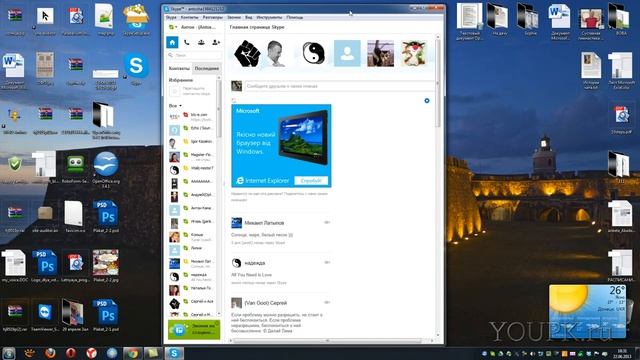This screenshot has width=640, height=360.
Task: Open Skype desktop shortcut icon
Action: tap(136, 68)
